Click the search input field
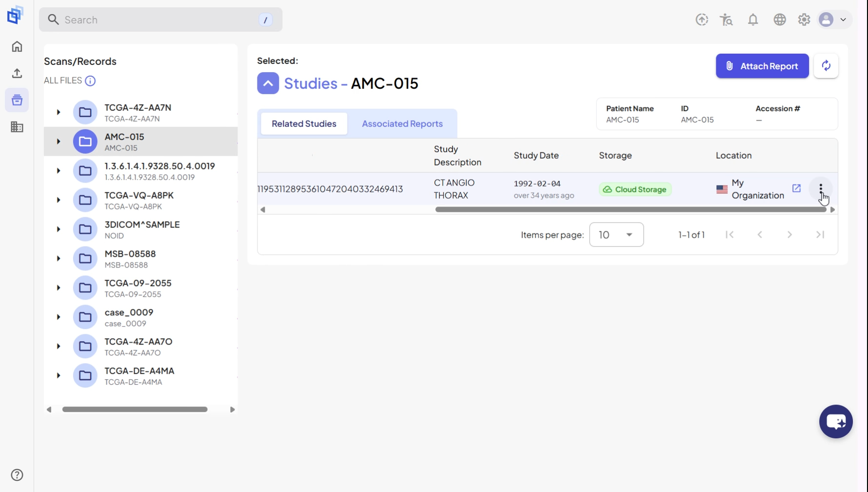The width and height of the screenshot is (868, 492). point(160,20)
